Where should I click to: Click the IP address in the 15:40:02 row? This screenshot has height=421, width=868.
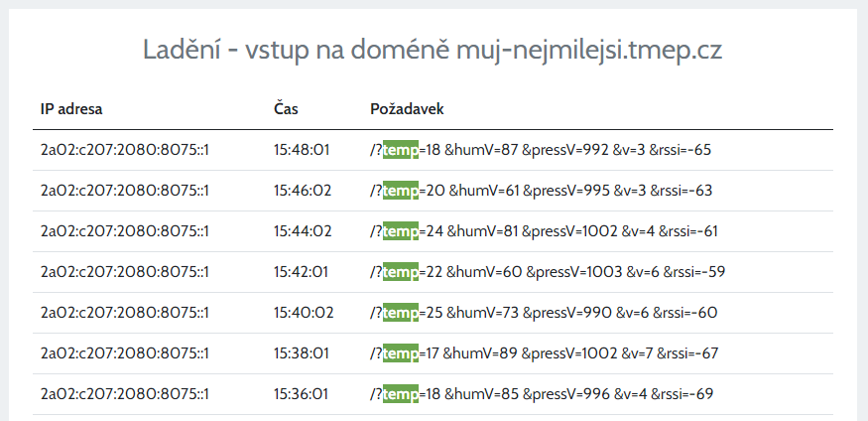click(124, 313)
